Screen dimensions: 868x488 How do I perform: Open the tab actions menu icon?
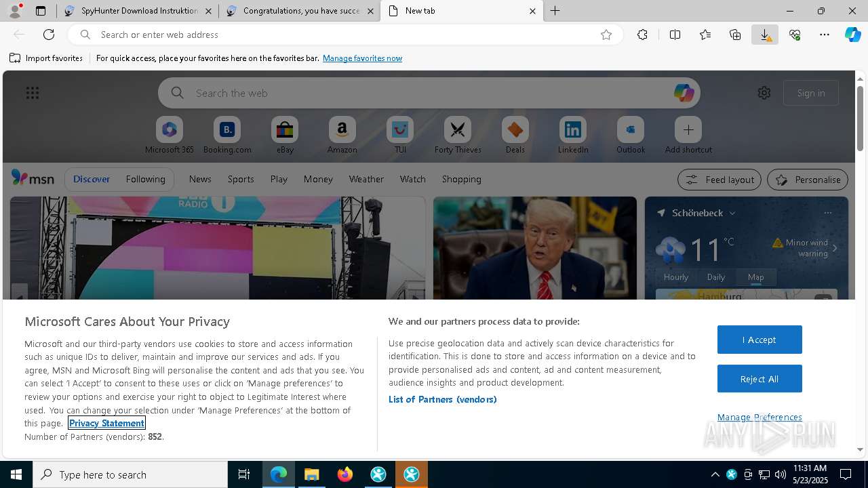41,11
